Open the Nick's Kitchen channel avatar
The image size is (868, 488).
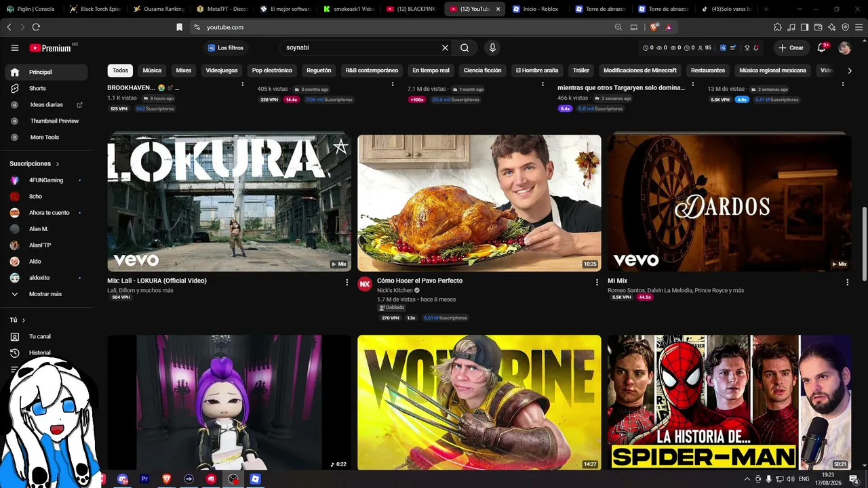[365, 284]
